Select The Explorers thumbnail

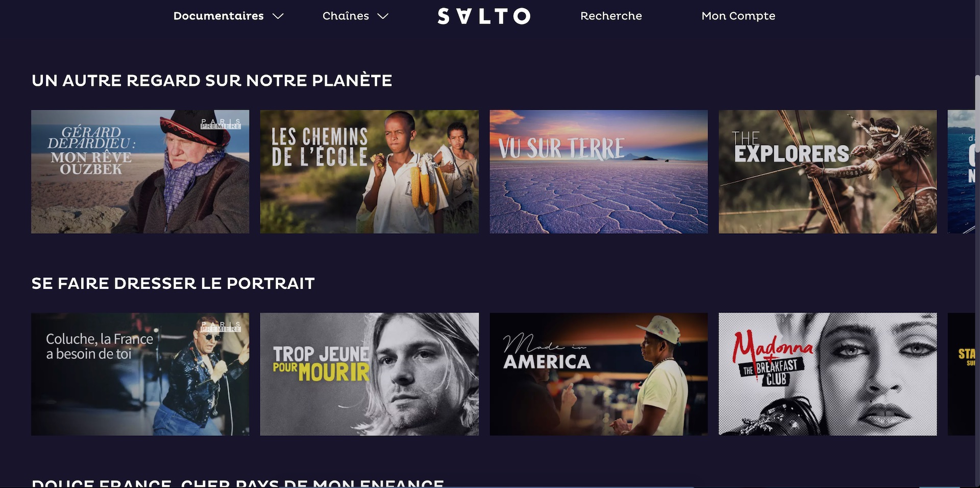(x=828, y=172)
